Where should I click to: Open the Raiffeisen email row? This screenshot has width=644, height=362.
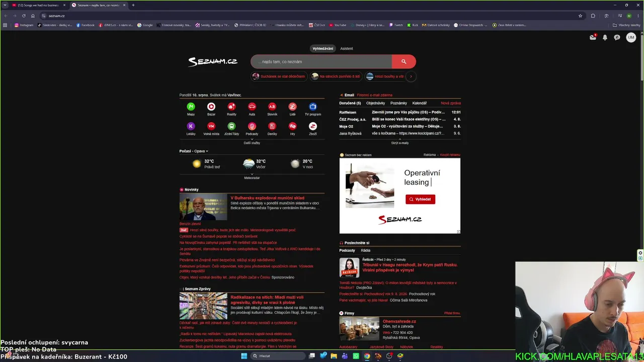400,112
